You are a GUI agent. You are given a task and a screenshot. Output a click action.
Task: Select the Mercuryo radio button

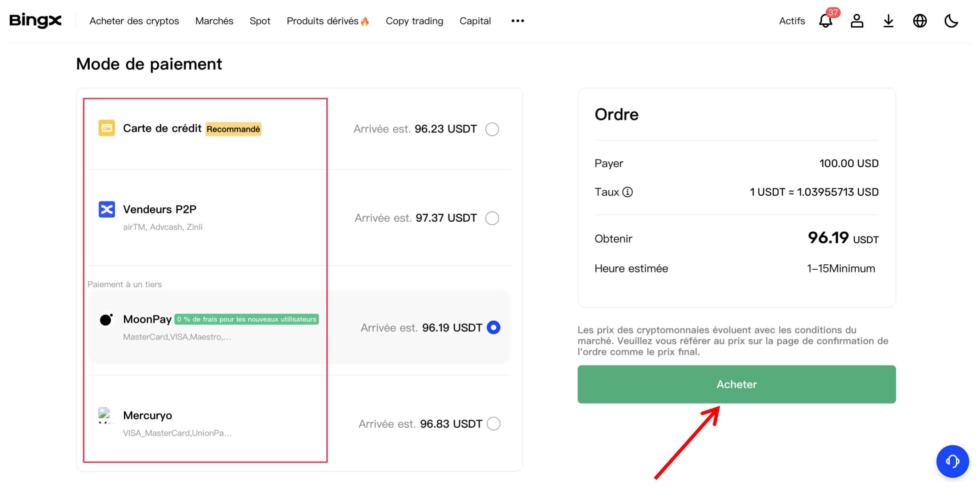click(494, 424)
